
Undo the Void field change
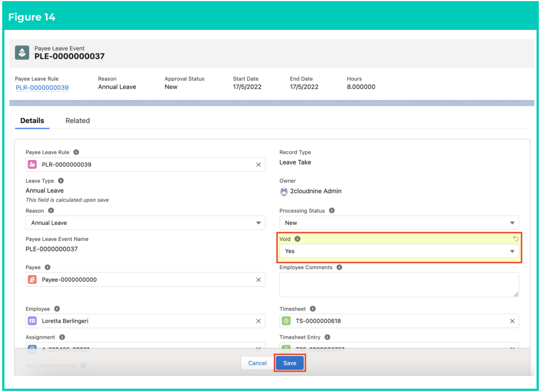pos(516,239)
